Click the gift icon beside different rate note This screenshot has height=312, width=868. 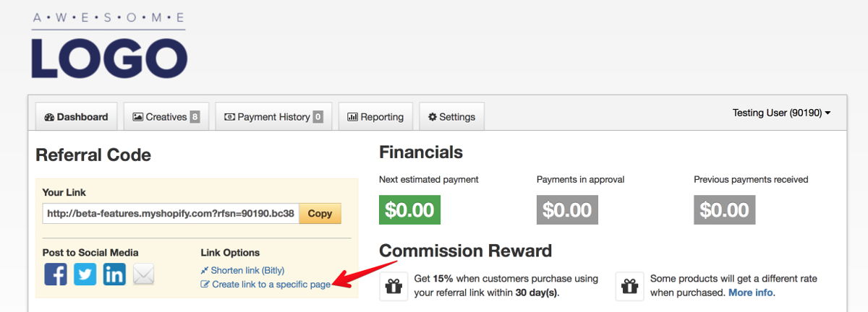629,287
